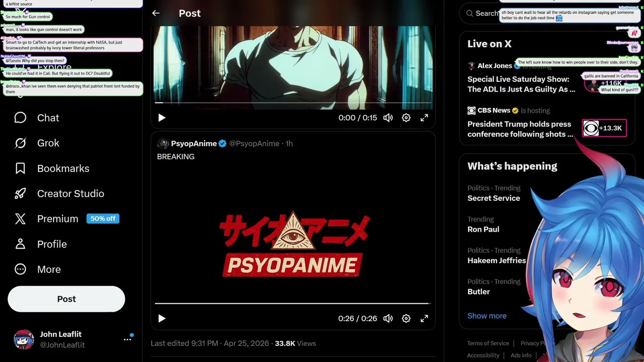Click the X Premium logo icon
The height and width of the screenshot is (362, 644).
[20, 219]
